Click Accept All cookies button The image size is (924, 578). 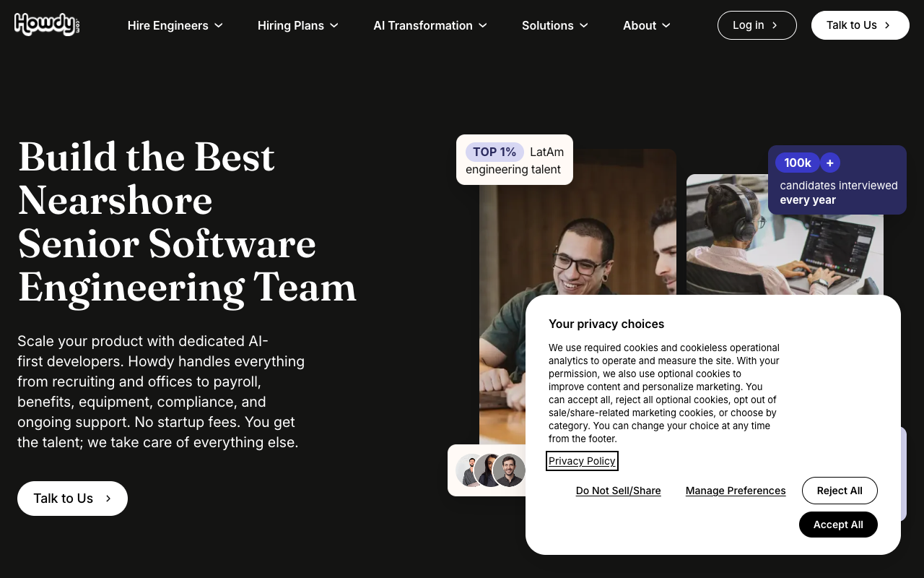tap(838, 525)
